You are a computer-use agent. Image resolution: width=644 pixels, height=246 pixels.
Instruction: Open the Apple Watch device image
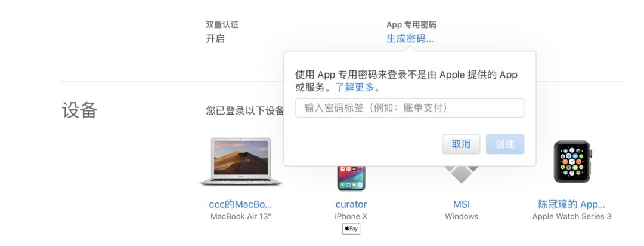pos(572,161)
